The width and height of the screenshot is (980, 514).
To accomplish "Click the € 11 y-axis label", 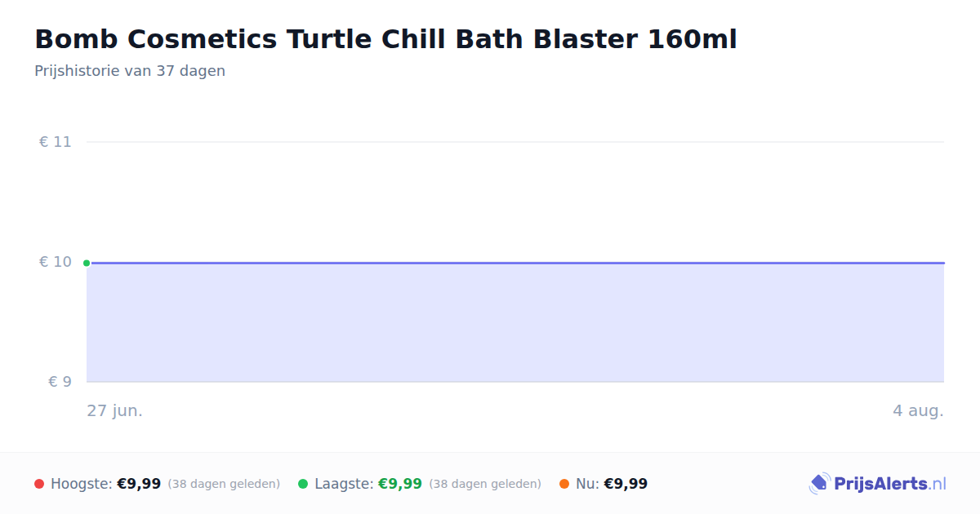I will pyautogui.click(x=56, y=142).
